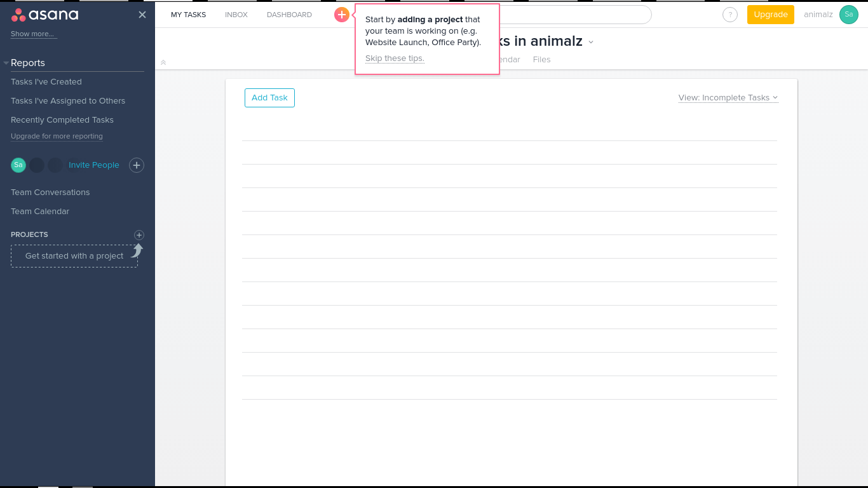Click the Add Task button
Screen dimensions: 868x488
point(269,98)
